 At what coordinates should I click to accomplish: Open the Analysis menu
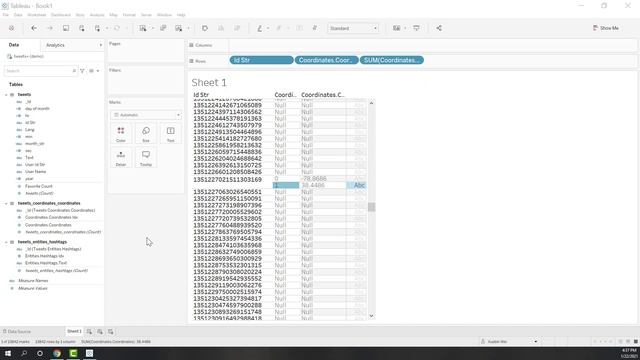click(97, 15)
